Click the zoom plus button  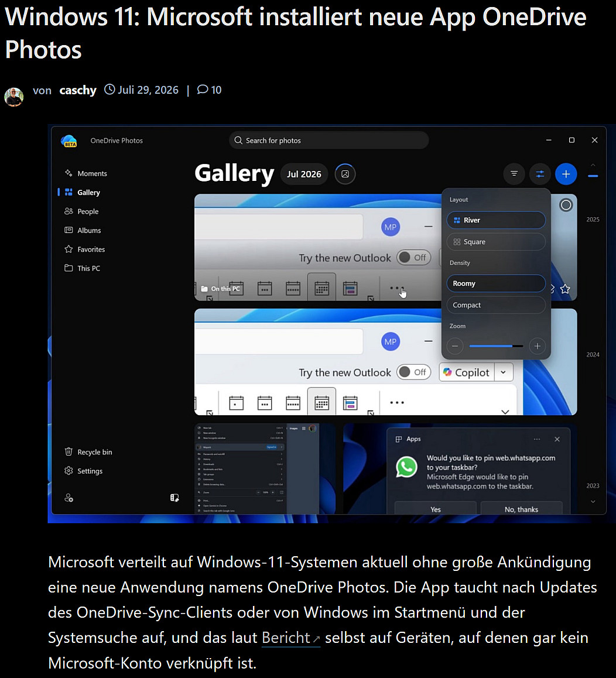(x=538, y=346)
